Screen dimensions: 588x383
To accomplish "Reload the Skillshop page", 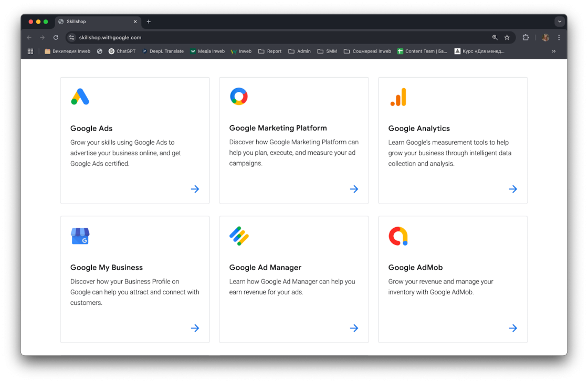I will pos(56,37).
